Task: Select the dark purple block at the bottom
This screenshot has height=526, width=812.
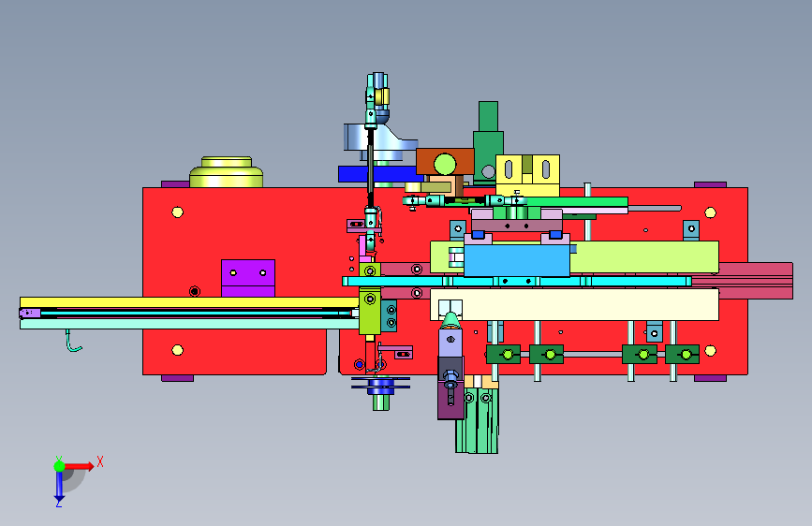Action: [450, 399]
